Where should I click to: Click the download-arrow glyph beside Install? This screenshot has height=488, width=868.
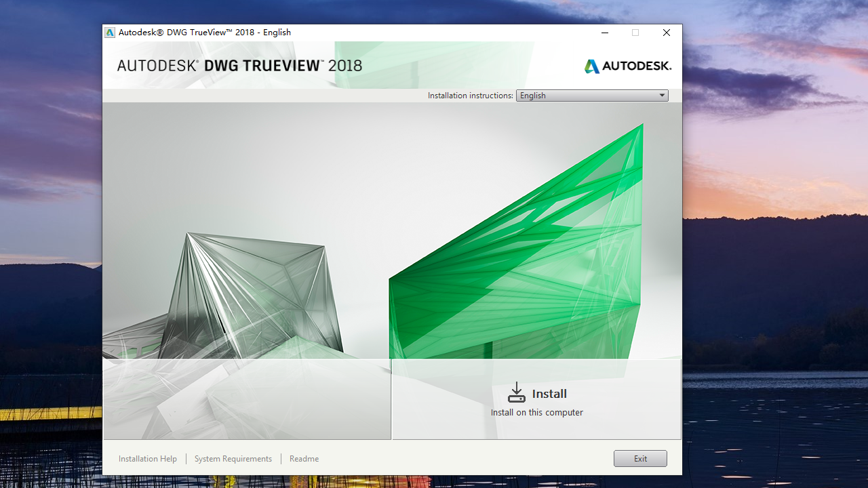(516, 392)
